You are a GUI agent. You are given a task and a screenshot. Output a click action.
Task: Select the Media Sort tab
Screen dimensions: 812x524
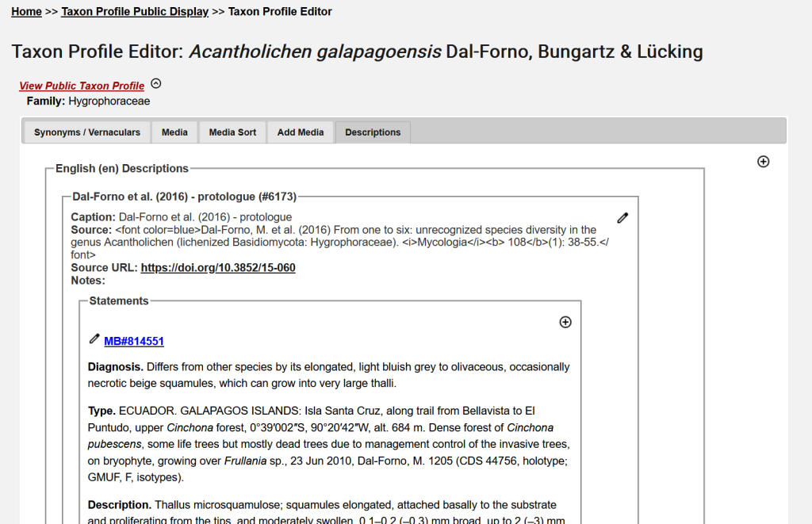pos(232,132)
